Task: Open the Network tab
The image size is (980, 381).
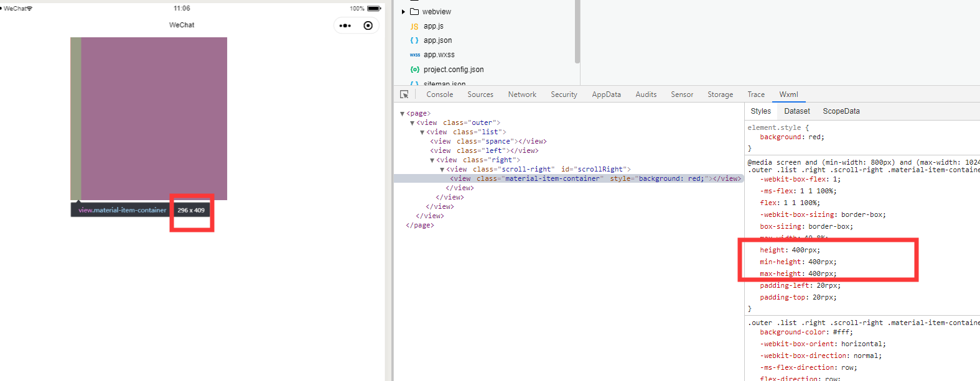Action: click(x=522, y=94)
